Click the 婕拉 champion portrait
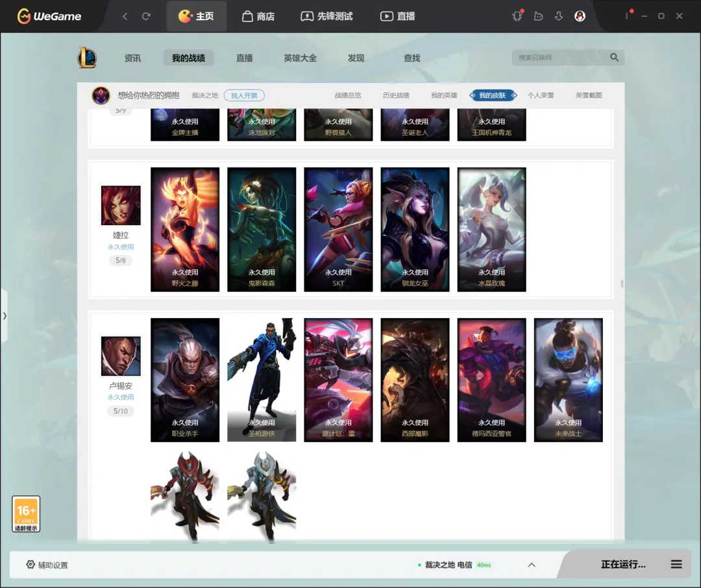The image size is (701, 588). (x=121, y=205)
